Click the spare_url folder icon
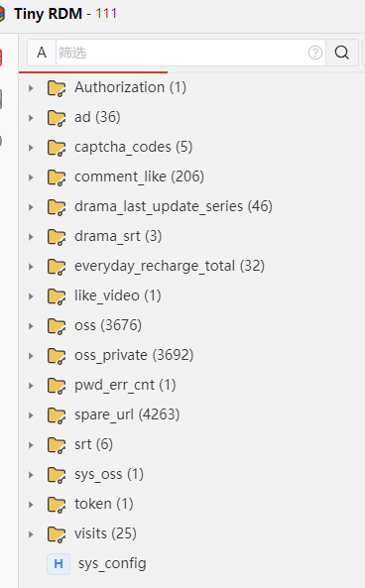The image size is (365, 588). (57, 415)
